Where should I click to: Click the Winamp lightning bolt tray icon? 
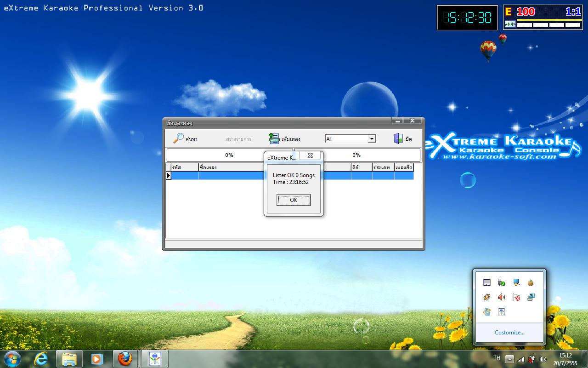(487, 297)
